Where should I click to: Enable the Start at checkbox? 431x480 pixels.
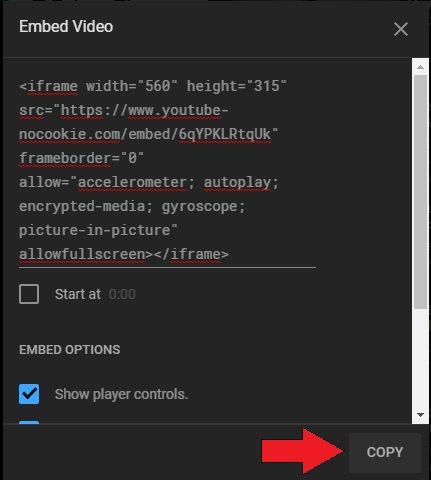(29, 294)
